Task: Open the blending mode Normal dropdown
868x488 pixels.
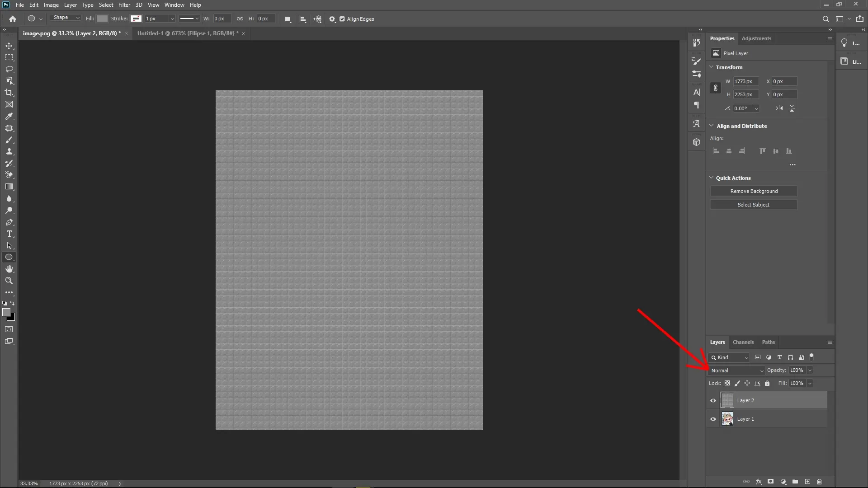Action: pos(736,370)
